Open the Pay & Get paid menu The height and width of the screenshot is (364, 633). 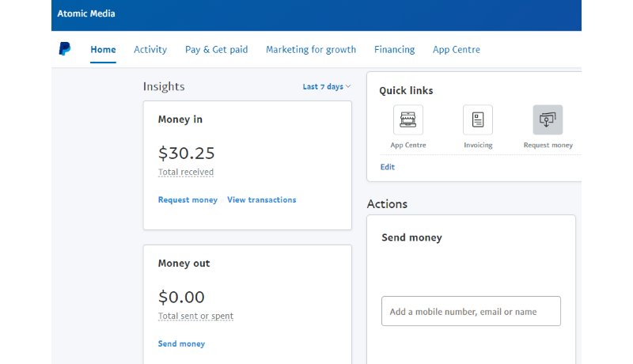pyautogui.click(x=216, y=50)
